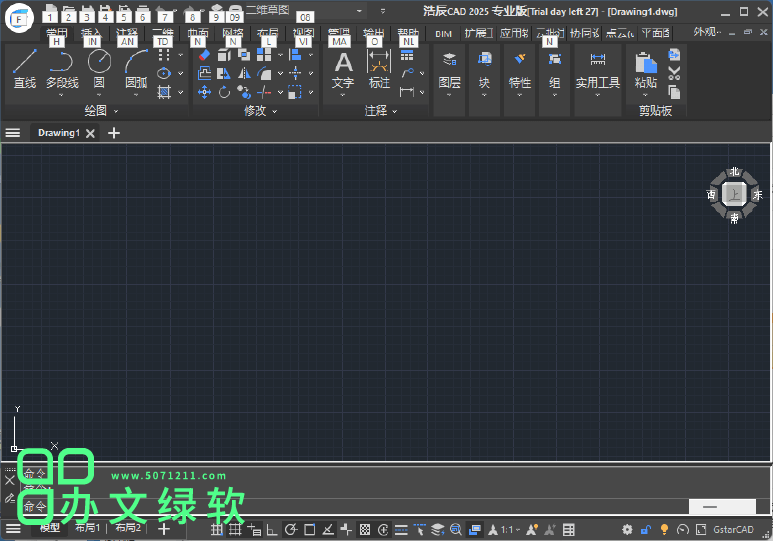Screen dimensions: 773x541
Task: Select the 多段线 polyline tool
Action: (x=62, y=69)
